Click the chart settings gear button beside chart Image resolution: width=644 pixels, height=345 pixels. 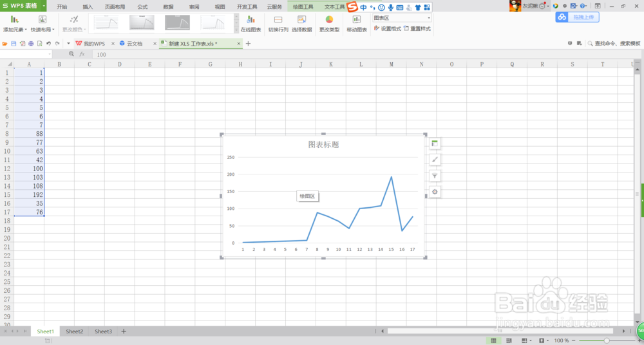(x=435, y=192)
